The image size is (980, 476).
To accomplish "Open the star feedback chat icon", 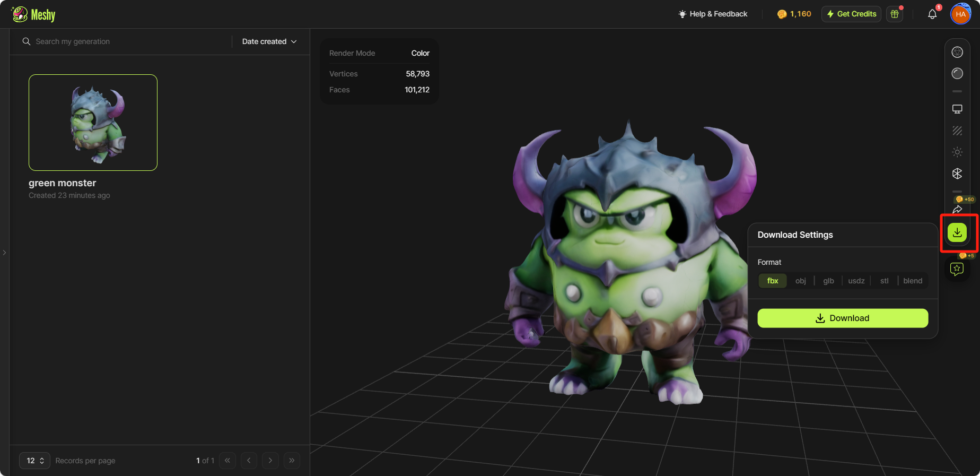I will (x=957, y=269).
